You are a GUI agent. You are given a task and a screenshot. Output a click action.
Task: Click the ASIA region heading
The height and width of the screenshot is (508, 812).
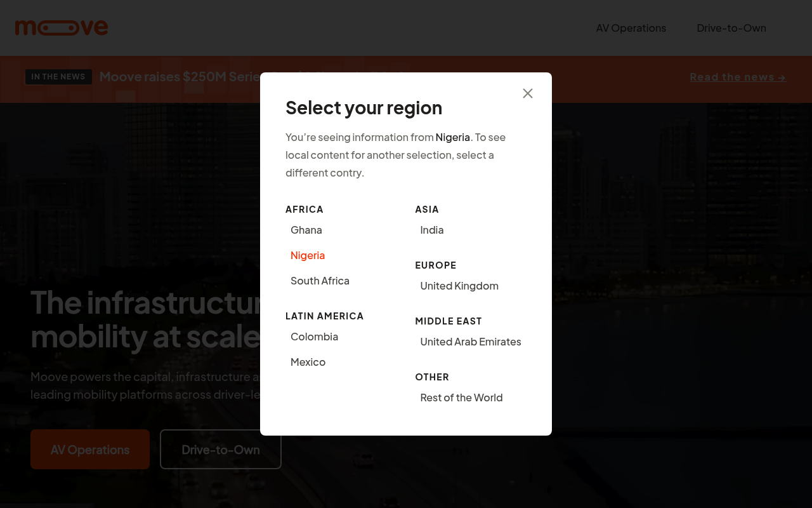pyautogui.click(x=427, y=210)
